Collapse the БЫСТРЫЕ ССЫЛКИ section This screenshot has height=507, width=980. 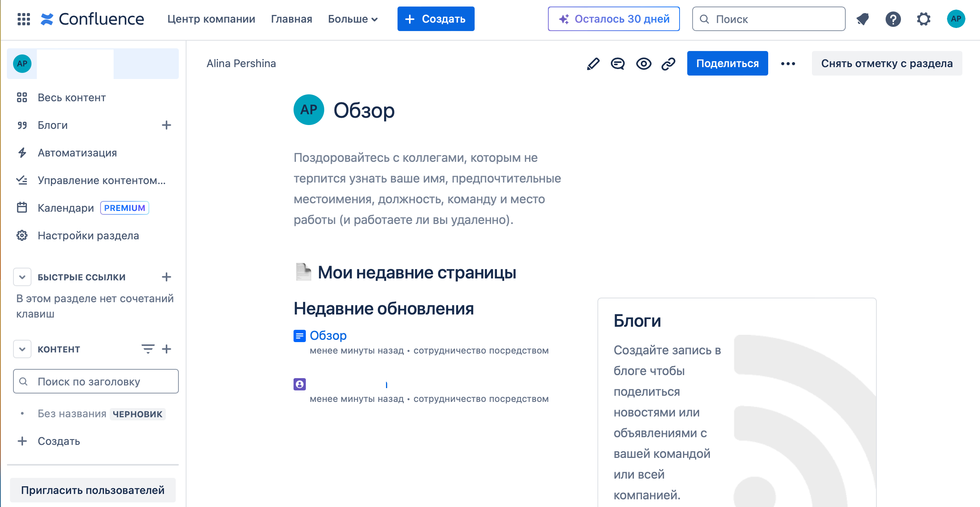(x=22, y=277)
